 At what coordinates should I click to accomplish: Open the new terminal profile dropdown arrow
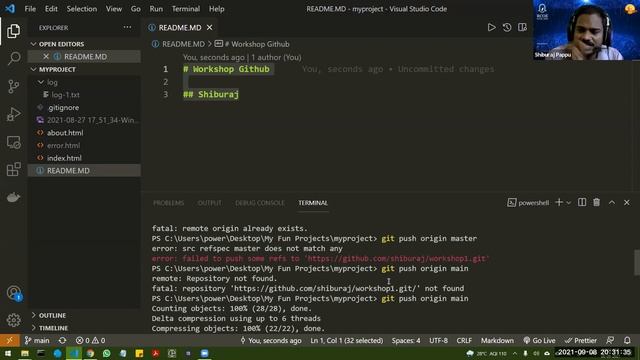pos(568,203)
